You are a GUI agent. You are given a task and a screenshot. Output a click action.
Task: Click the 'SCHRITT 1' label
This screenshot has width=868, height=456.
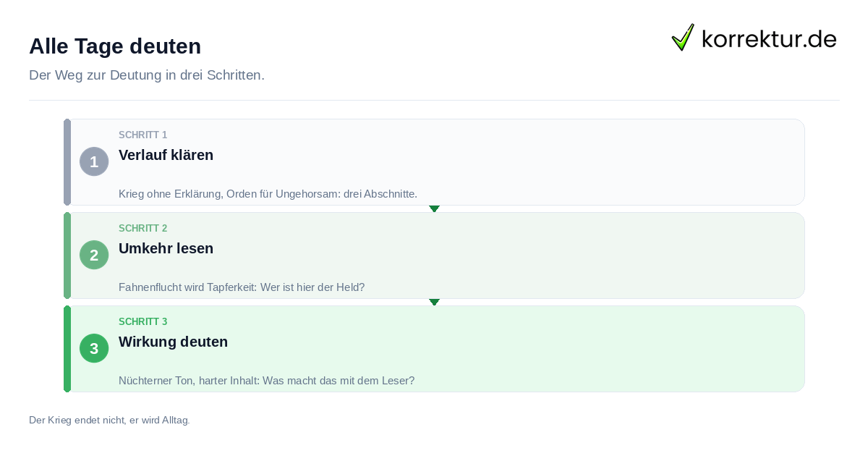click(x=142, y=135)
